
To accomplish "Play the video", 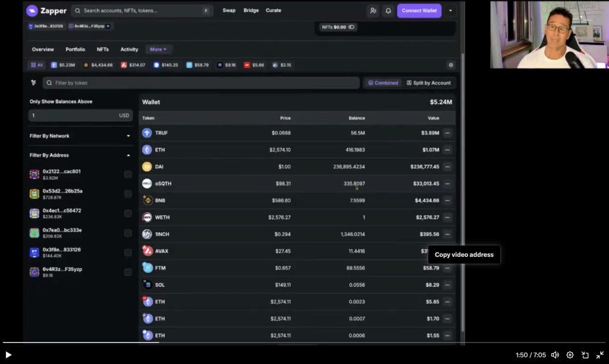I will tap(8, 354).
